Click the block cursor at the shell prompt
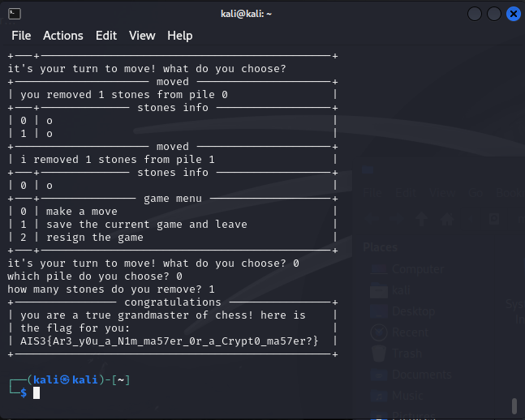Image resolution: width=525 pixels, height=420 pixels. coord(37,393)
